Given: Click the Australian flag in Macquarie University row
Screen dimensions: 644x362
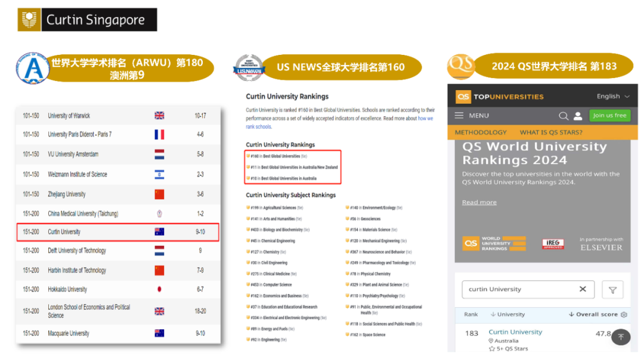Looking at the screenshot, I should pyautogui.click(x=159, y=333).
